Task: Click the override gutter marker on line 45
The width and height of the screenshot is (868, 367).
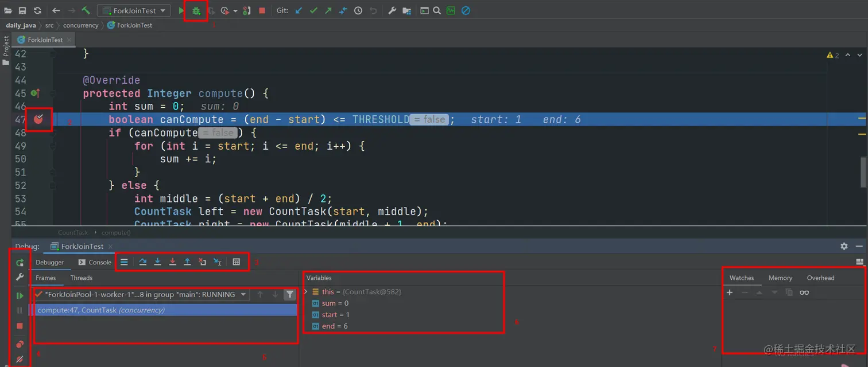Action: pyautogui.click(x=35, y=93)
